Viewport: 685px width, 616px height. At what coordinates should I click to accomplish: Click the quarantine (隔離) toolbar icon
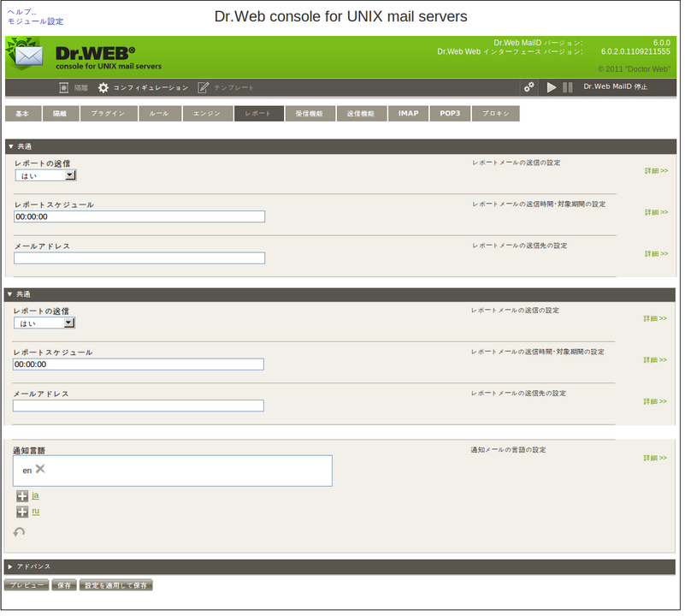[64, 88]
